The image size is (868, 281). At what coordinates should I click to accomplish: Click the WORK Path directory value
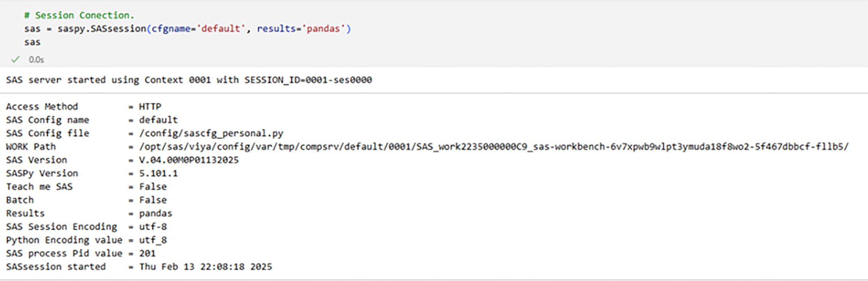tap(494, 147)
